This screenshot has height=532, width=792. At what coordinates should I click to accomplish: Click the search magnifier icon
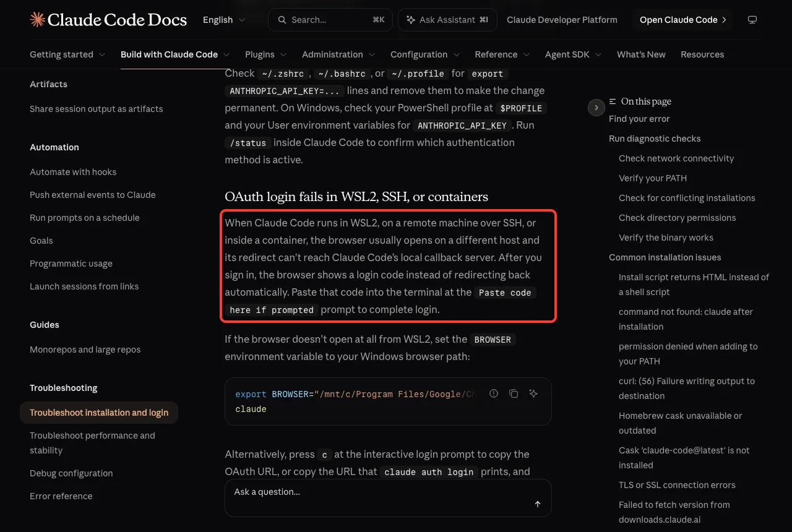[x=282, y=20]
